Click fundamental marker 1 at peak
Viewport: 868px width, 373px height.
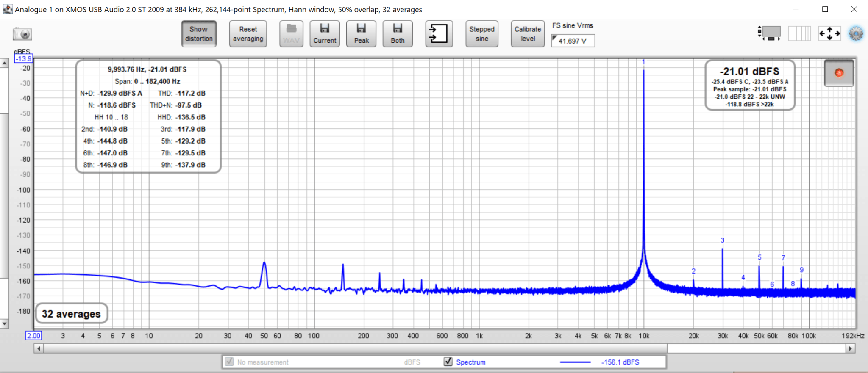tap(643, 62)
